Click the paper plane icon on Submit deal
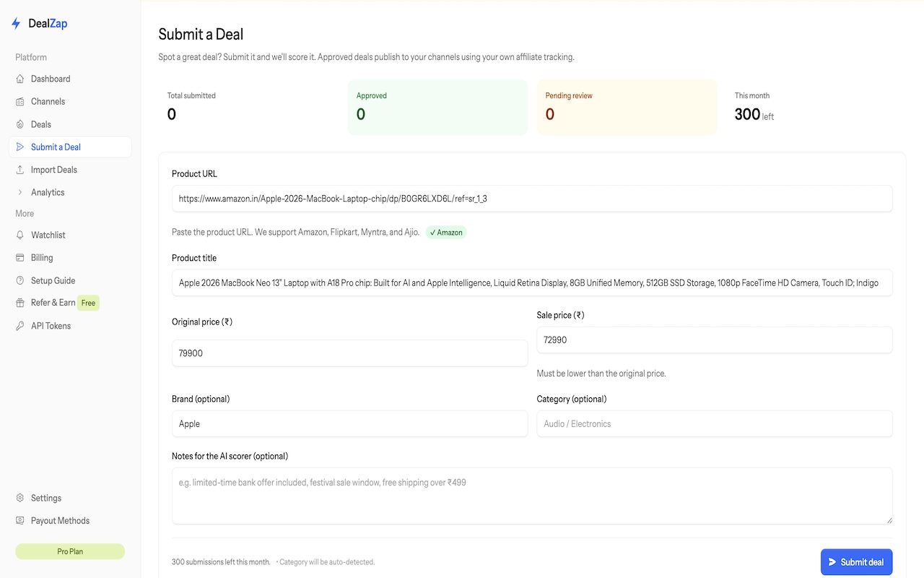Viewport: 924px width, 578px height. click(x=832, y=562)
